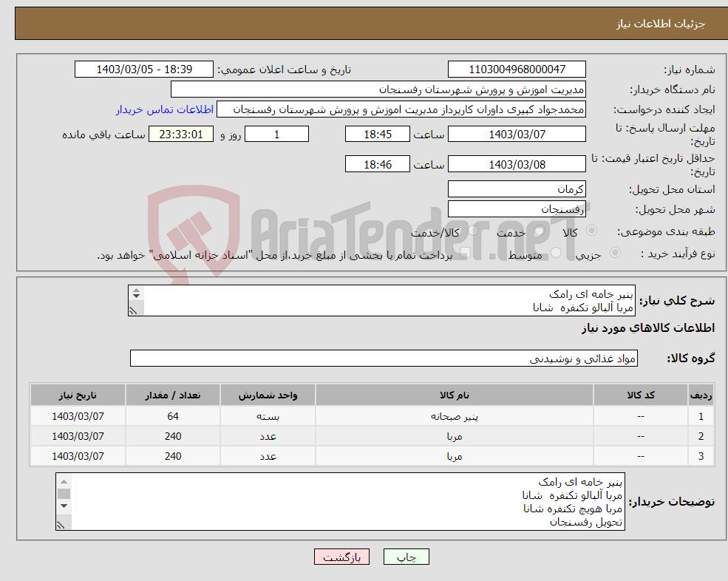Click the date 1403/03/07 in row 3

coord(78,456)
